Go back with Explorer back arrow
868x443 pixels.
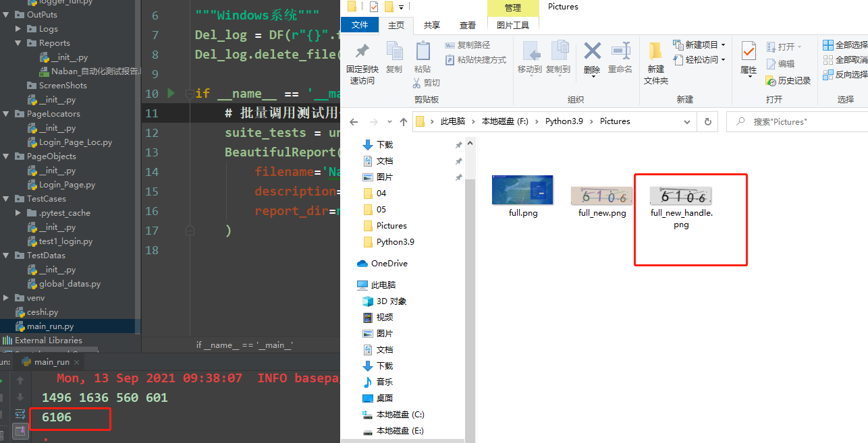(x=353, y=122)
